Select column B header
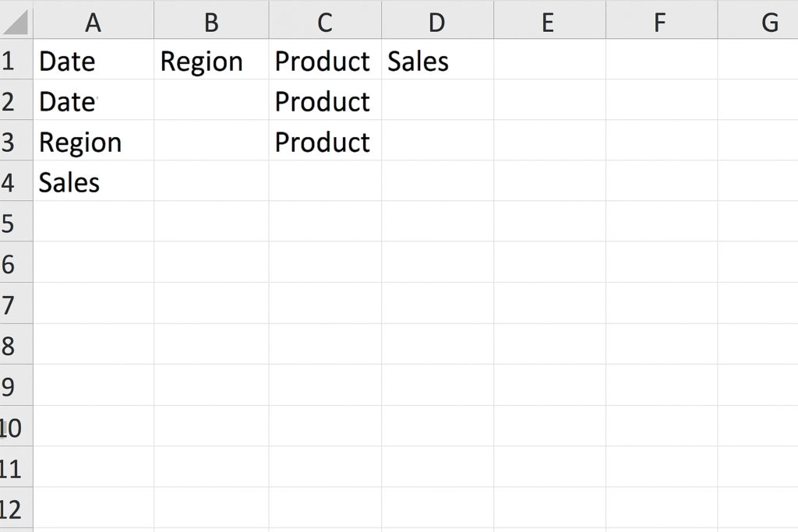The height and width of the screenshot is (532, 798). (x=211, y=21)
